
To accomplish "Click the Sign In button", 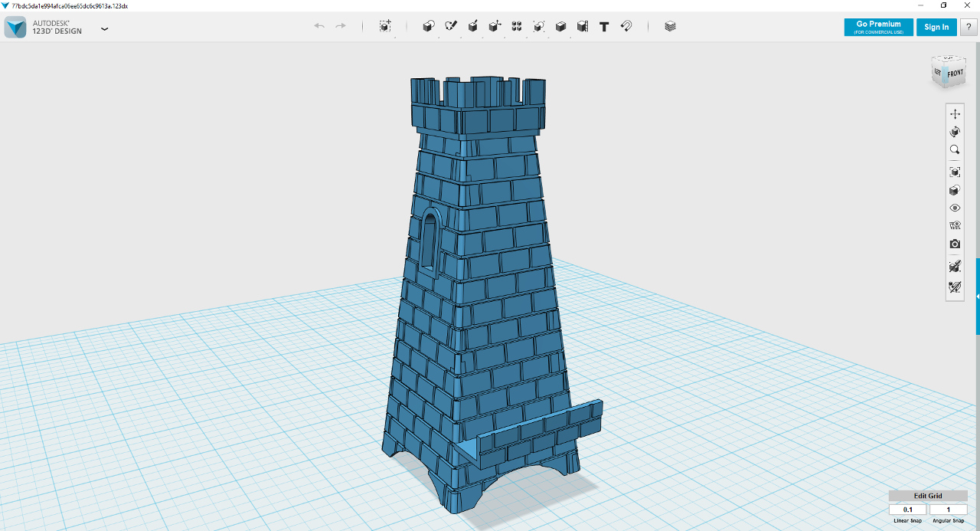I will coord(936,27).
